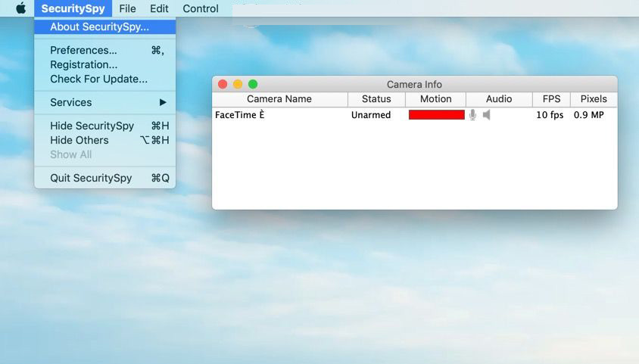Zoom the Camera Info window with green button
Image resolution: width=639 pixels, height=364 pixels.
[253, 84]
